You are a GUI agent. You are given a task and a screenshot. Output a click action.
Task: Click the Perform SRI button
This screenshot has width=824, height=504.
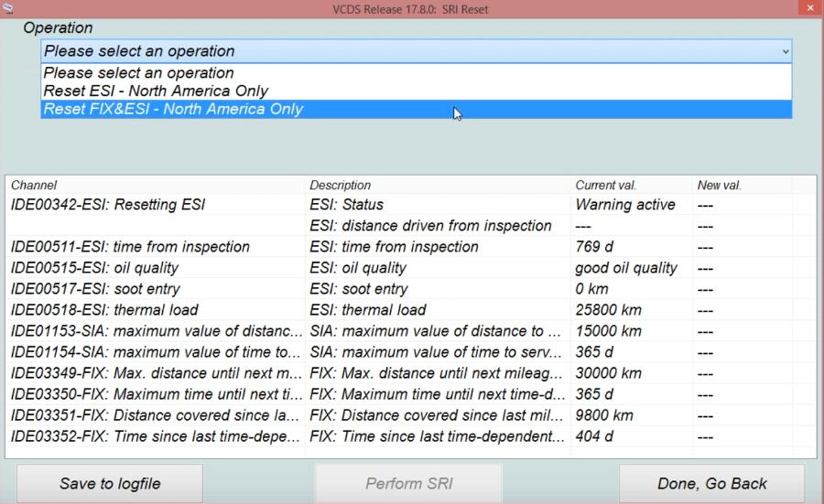(409, 484)
